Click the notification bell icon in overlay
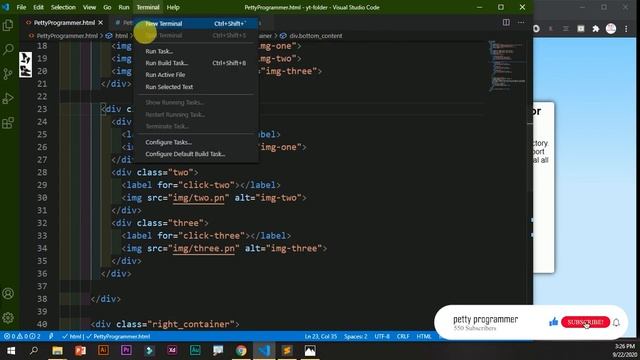This screenshot has height=360, width=640. coord(616,322)
